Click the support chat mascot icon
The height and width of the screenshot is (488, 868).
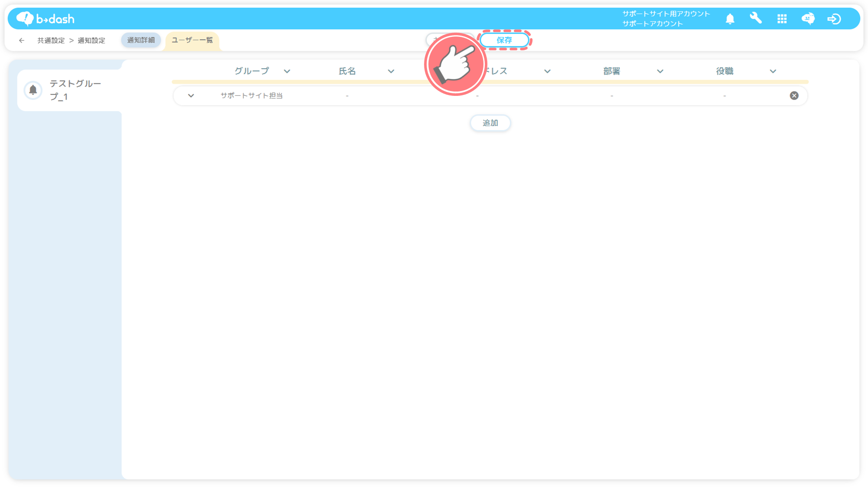[808, 19]
